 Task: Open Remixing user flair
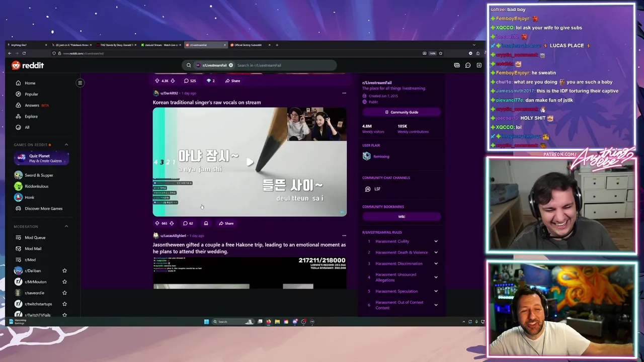381,156
